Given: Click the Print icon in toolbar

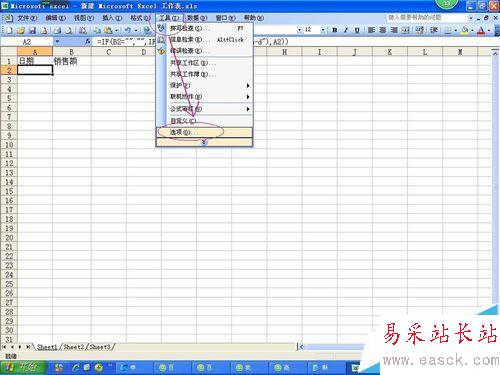Looking at the screenshot, I should coord(57,30).
